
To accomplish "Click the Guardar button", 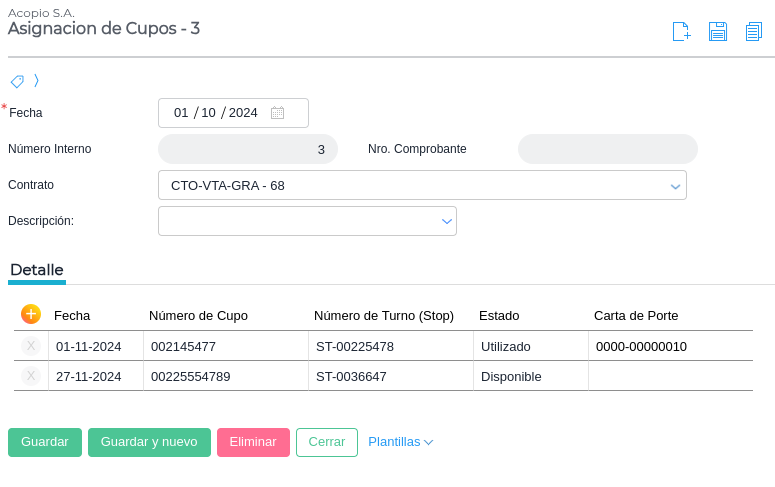I will pyautogui.click(x=45, y=442).
